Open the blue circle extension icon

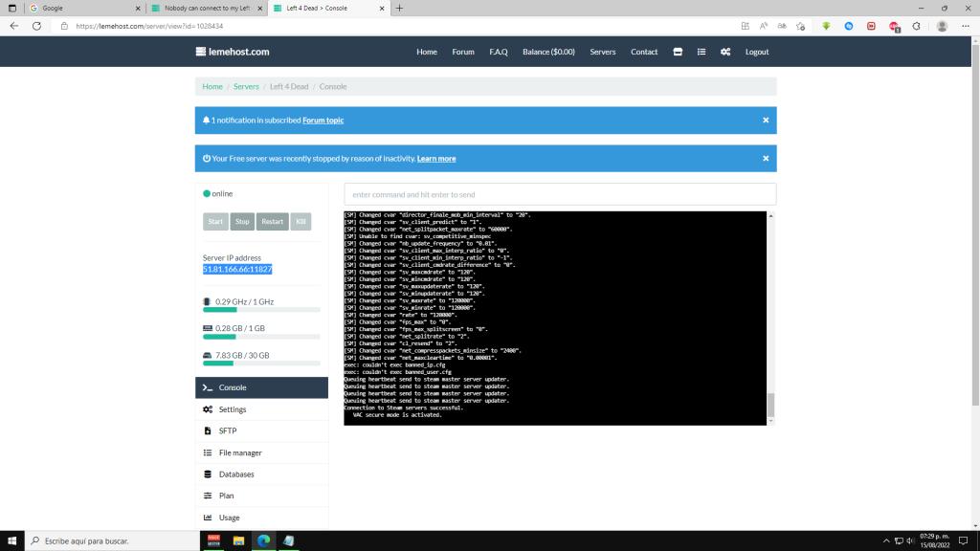click(849, 26)
